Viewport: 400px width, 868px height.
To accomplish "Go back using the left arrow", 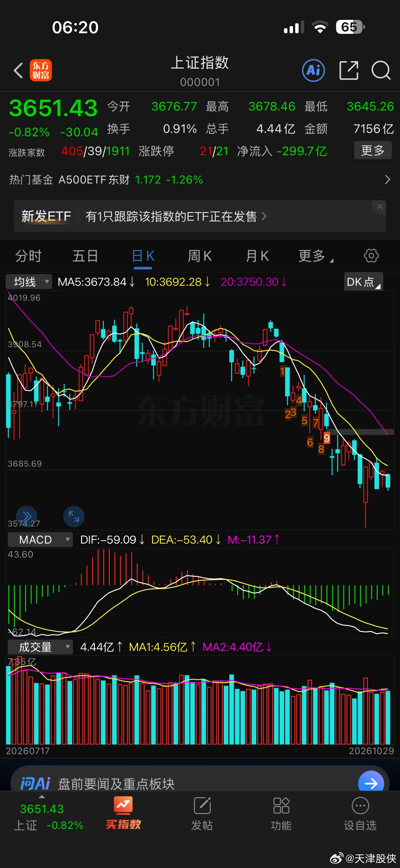I will click(x=18, y=70).
